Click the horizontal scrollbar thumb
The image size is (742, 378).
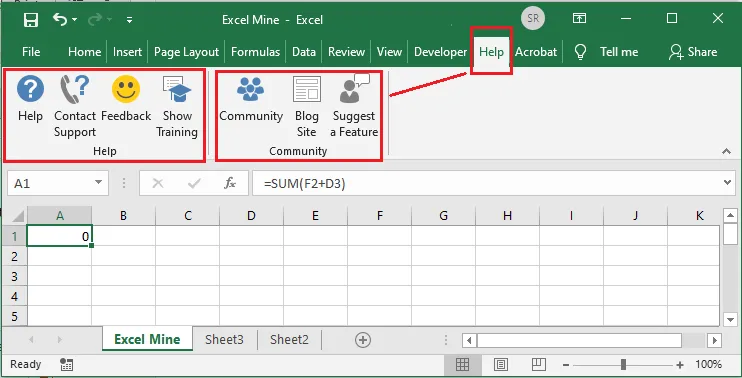[579, 340]
